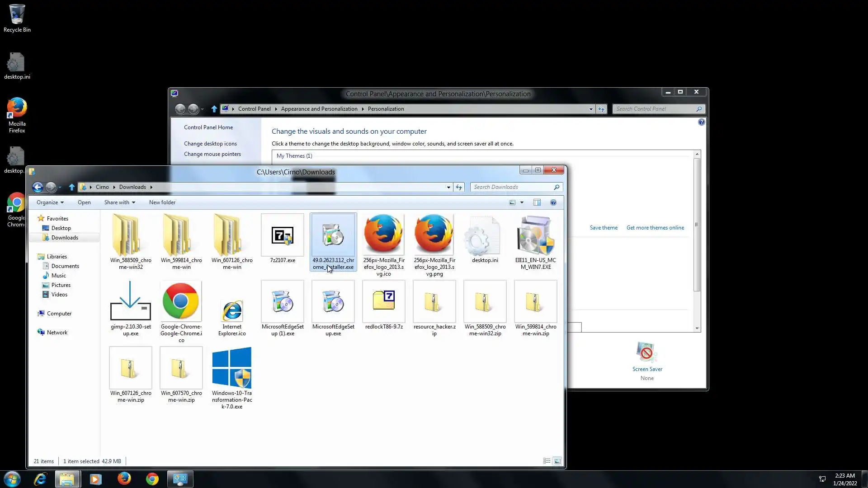Screen dimensions: 868x488
Task: Expand the Share with dropdown
Action: tap(119, 202)
